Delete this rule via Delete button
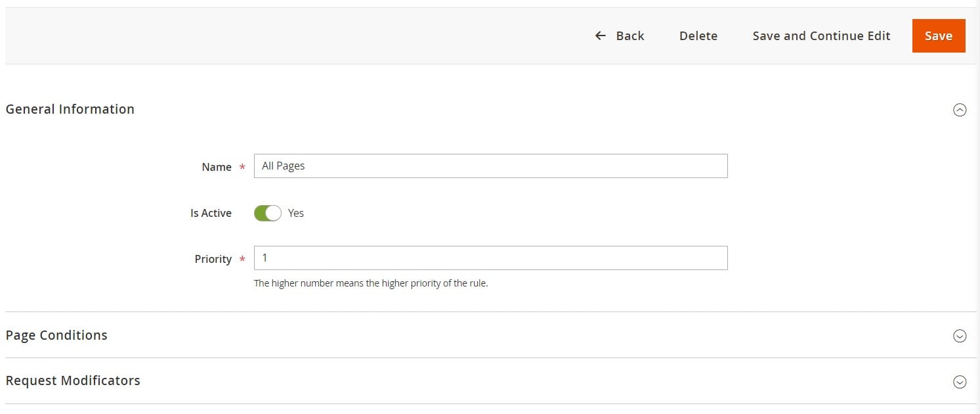 pos(698,36)
